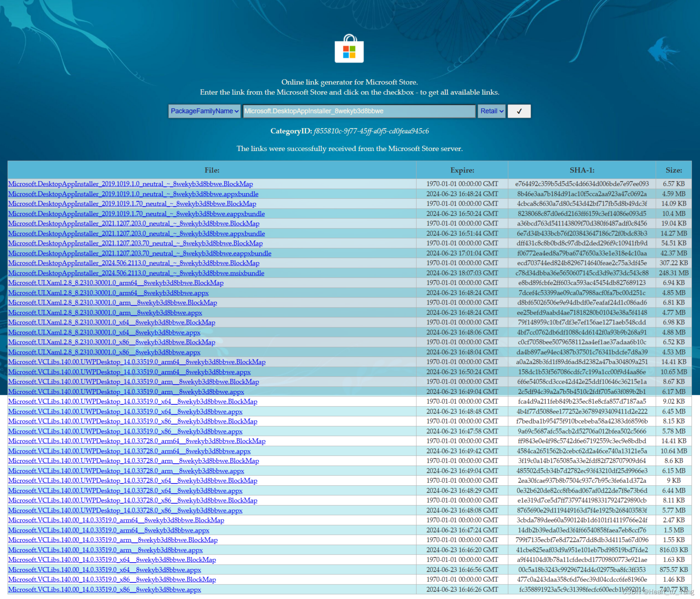
Task: Open the PackageFamilyName type dropdown
Action: click(204, 111)
